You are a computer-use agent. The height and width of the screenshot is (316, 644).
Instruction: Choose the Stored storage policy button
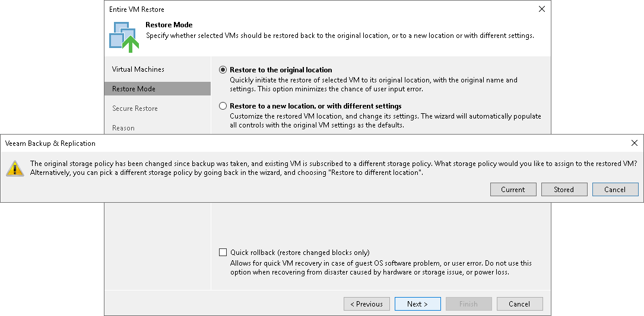[x=564, y=190]
